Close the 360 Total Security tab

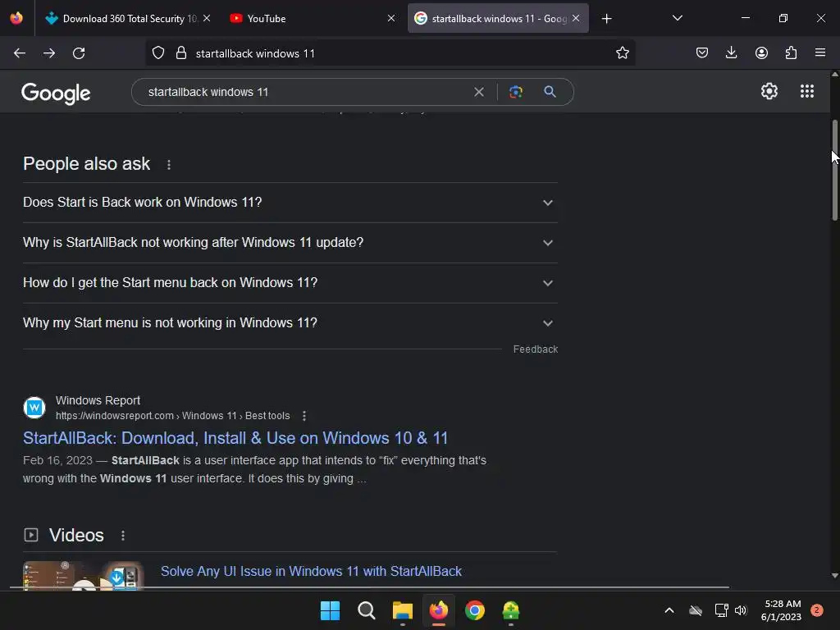pyautogui.click(x=207, y=18)
